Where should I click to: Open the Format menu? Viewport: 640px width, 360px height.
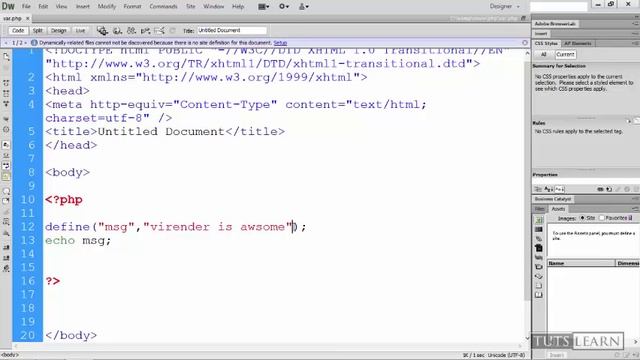pos(132,7)
